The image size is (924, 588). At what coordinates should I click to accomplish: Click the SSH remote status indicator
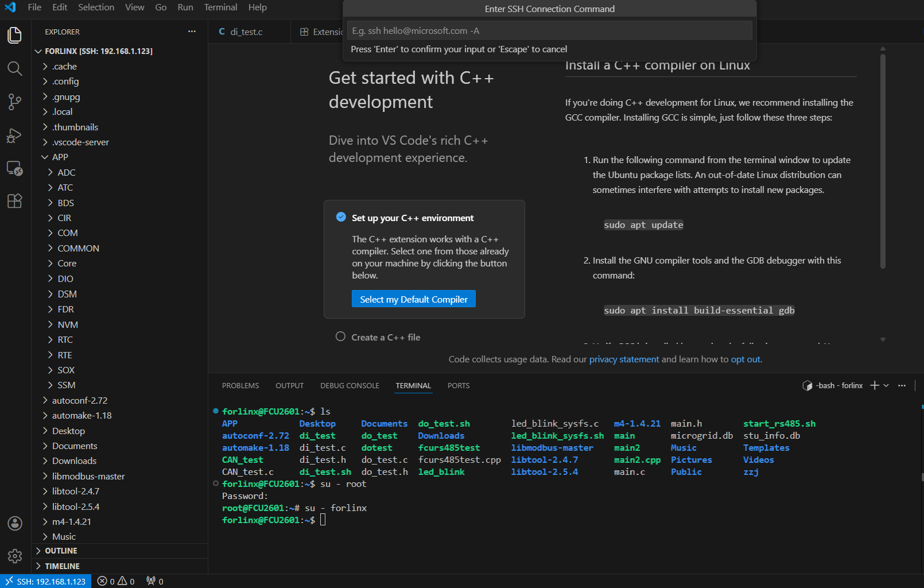point(45,581)
